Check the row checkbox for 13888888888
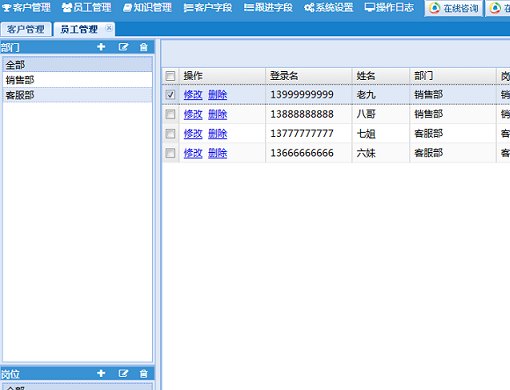Image resolution: width=510 pixels, height=390 pixels. [170, 114]
